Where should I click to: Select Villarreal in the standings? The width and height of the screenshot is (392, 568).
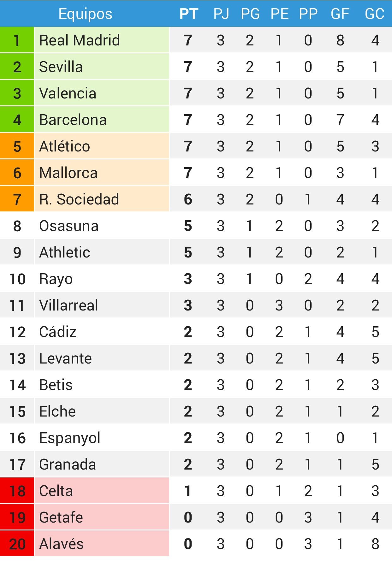(x=68, y=305)
